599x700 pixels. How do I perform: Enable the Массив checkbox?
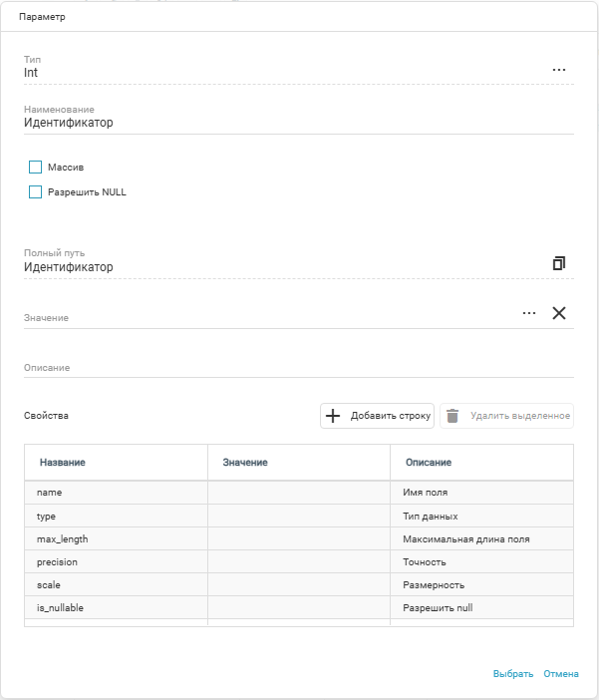[36, 167]
